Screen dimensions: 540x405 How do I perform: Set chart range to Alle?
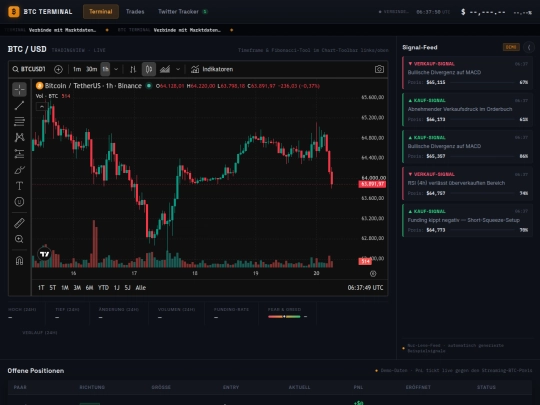(x=141, y=288)
